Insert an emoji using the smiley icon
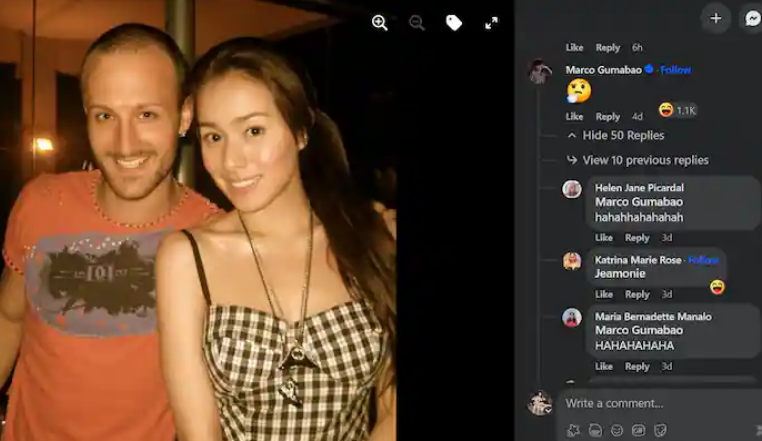Image resolution: width=762 pixels, height=441 pixels. coord(617,430)
